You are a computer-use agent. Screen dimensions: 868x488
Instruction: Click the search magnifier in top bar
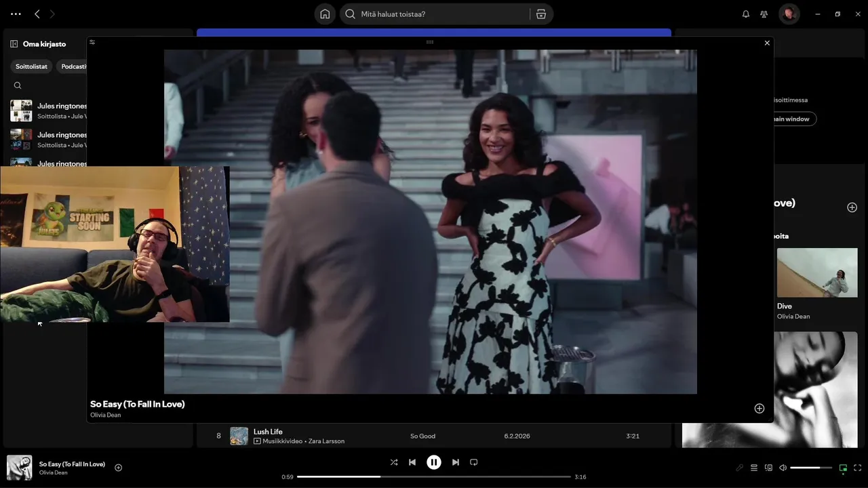(351, 14)
